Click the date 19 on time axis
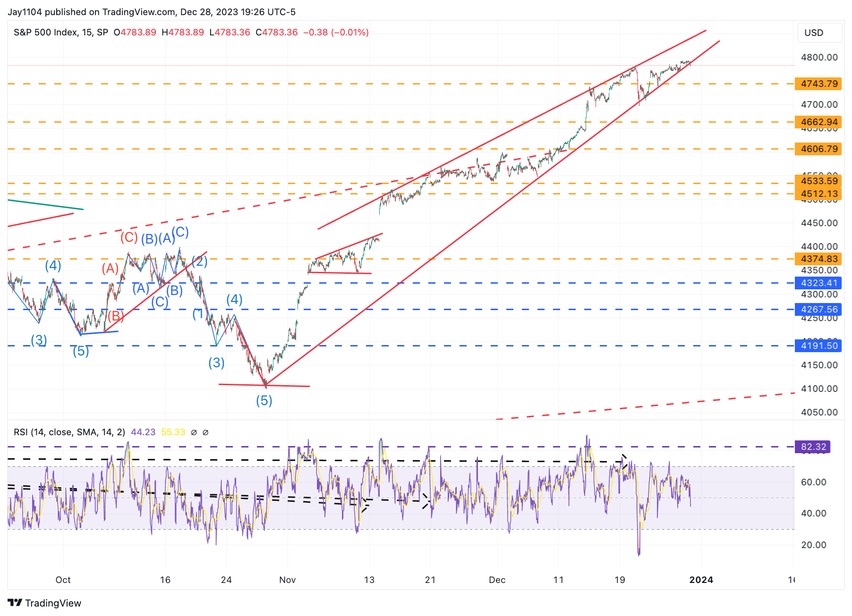The width and height of the screenshot is (852, 616). coord(619,580)
